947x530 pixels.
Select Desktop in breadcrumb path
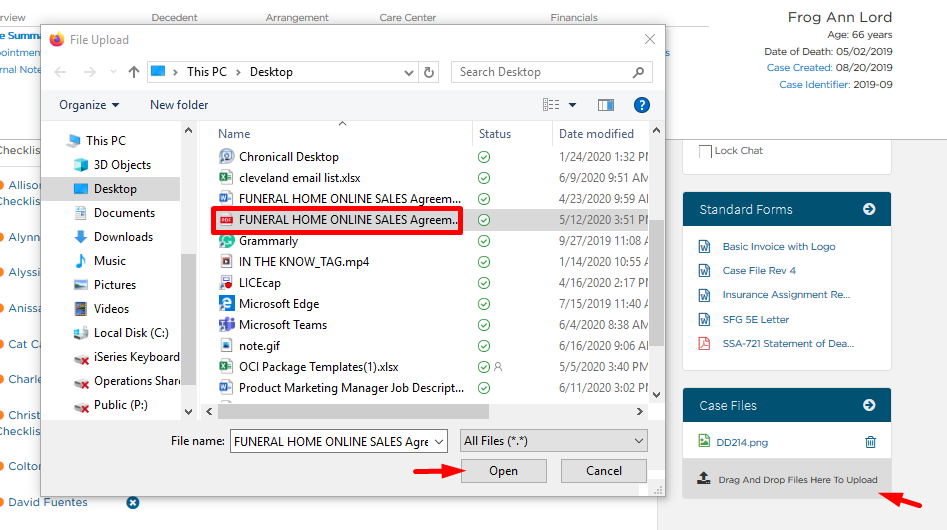[x=271, y=72]
